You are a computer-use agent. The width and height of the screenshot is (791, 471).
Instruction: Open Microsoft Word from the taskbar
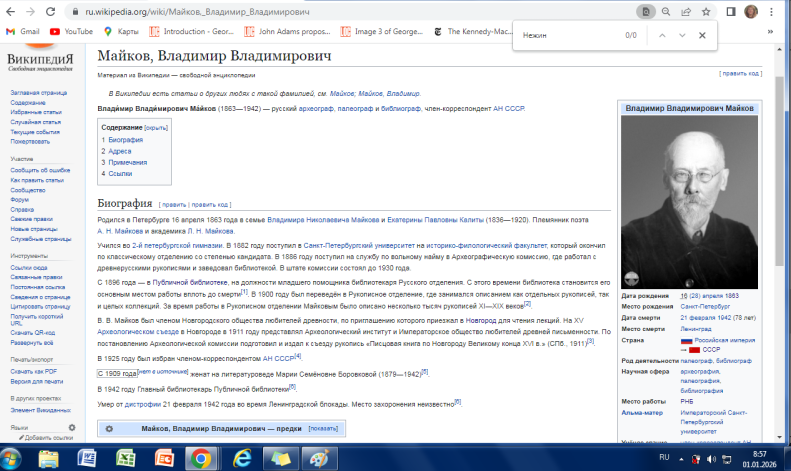tap(86, 457)
